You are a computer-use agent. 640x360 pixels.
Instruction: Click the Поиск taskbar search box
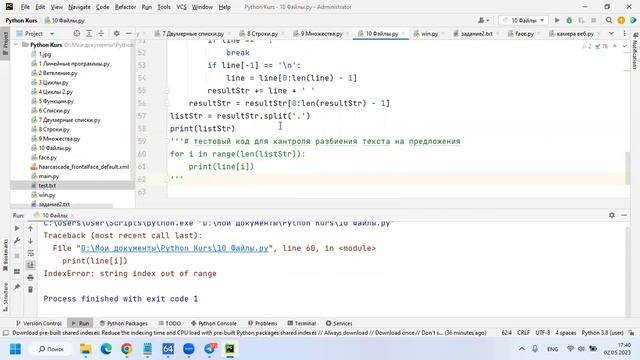[51, 349]
